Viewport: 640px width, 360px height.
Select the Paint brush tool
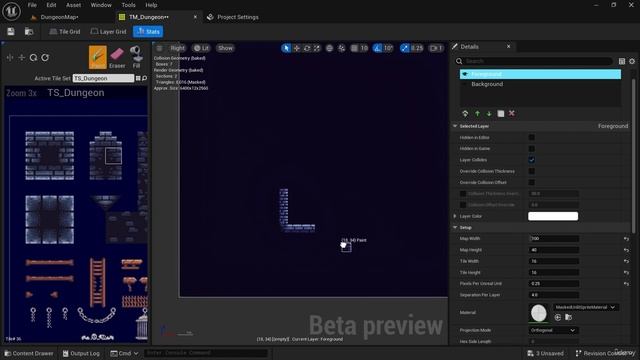pyautogui.click(x=98, y=57)
